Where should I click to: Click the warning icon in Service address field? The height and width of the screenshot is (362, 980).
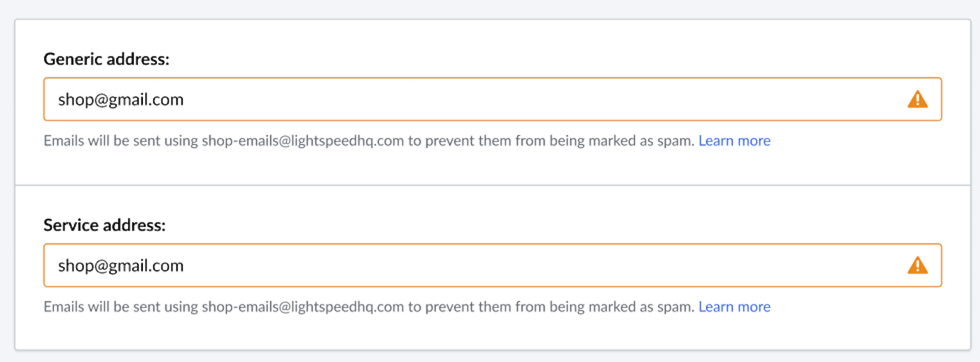click(x=917, y=265)
